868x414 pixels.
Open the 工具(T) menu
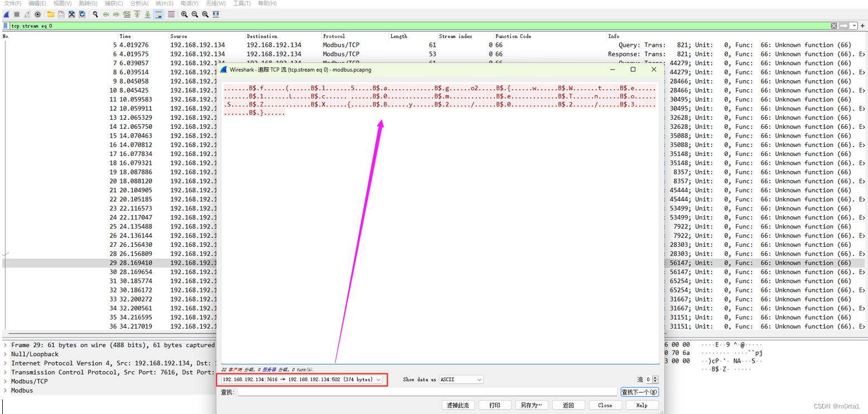[x=242, y=3]
